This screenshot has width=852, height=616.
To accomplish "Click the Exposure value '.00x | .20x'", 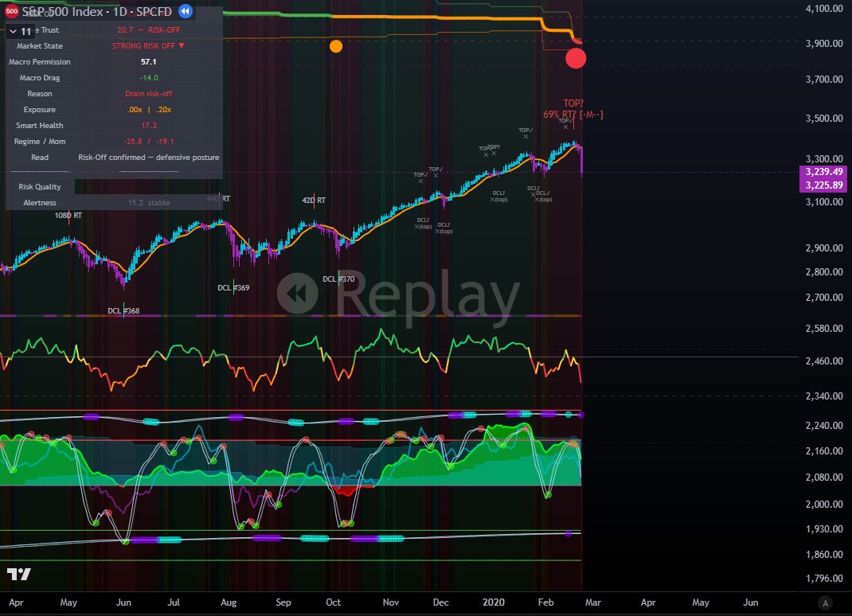I will pos(149,109).
